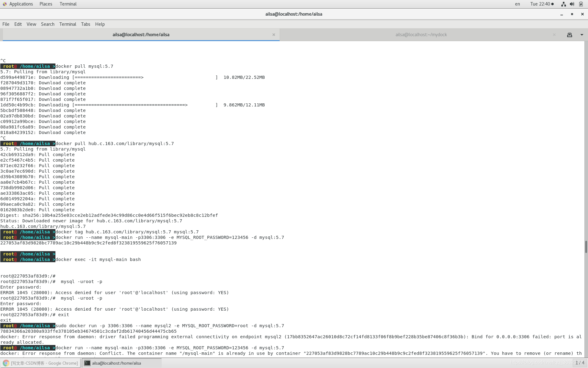Open the Places menu in top panel
588x368 pixels.
pos(46,4)
